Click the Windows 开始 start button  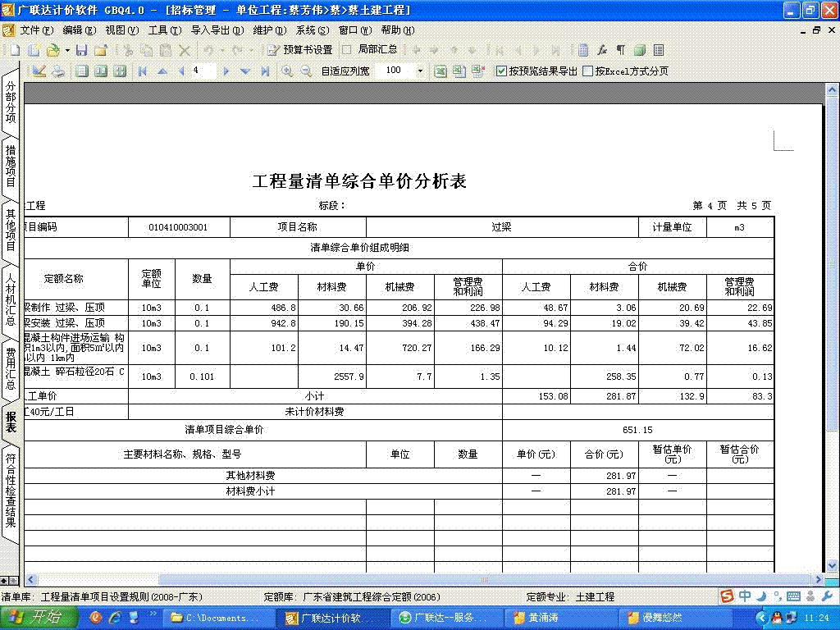tap(37, 618)
